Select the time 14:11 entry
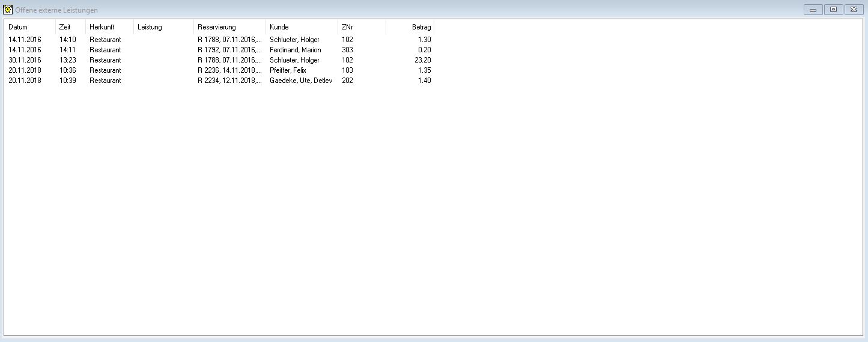868x342 pixels. [x=68, y=50]
